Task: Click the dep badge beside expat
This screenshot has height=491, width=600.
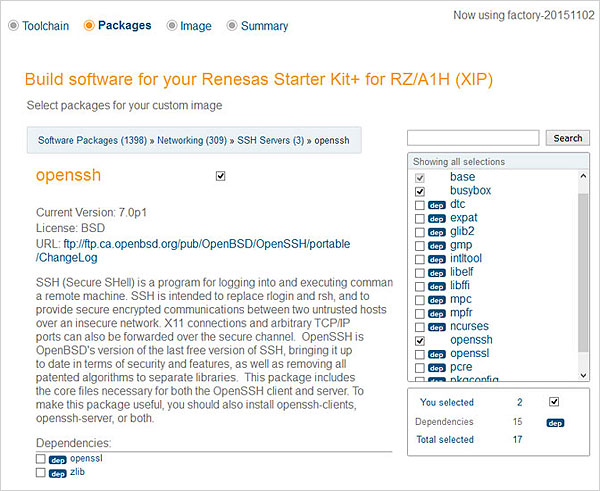Action: [437, 219]
